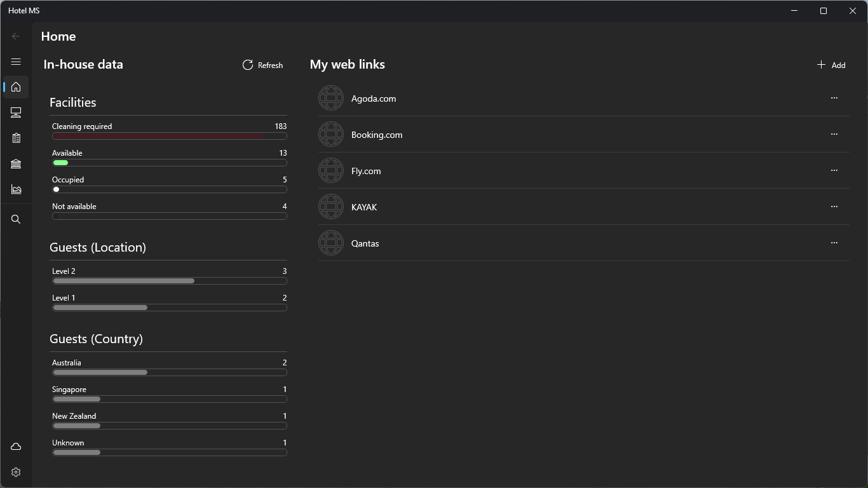
Task: Open more options for Qantas
Action: click(x=834, y=243)
